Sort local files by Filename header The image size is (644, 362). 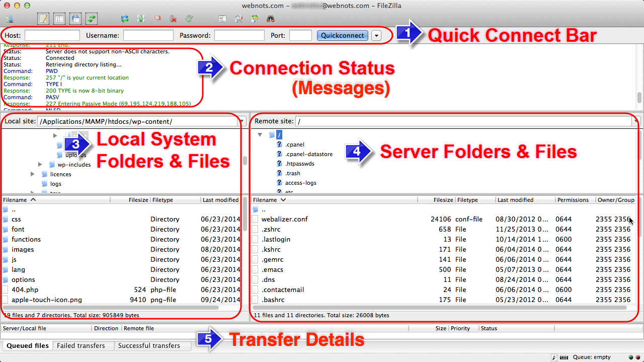(x=55, y=200)
